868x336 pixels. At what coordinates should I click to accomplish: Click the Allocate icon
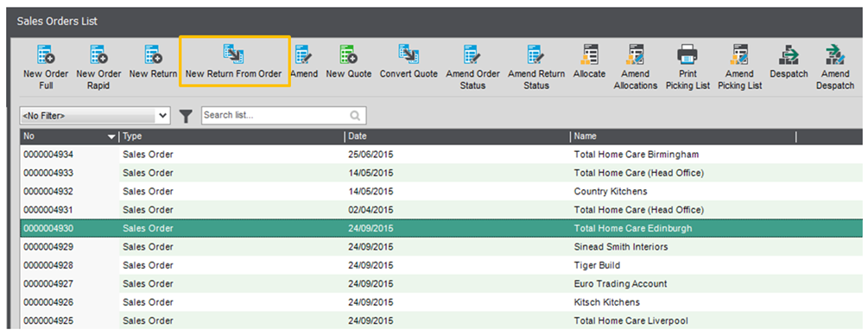click(590, 55)
